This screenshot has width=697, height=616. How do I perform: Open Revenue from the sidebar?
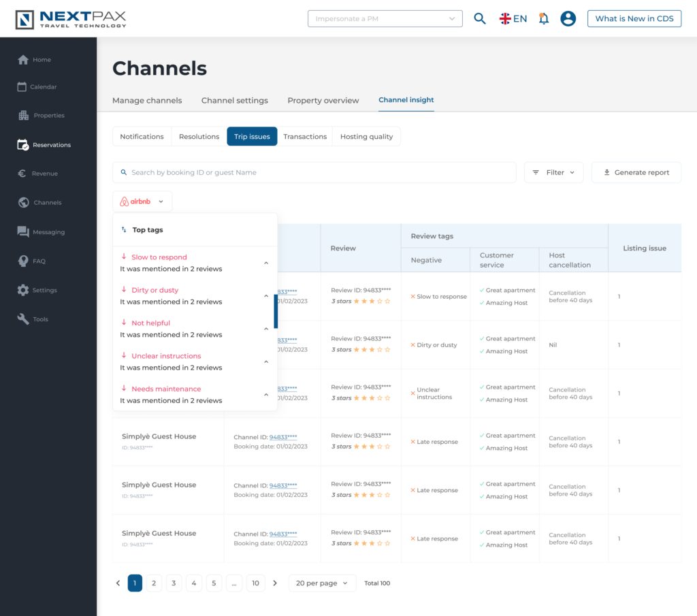(44, 174)
